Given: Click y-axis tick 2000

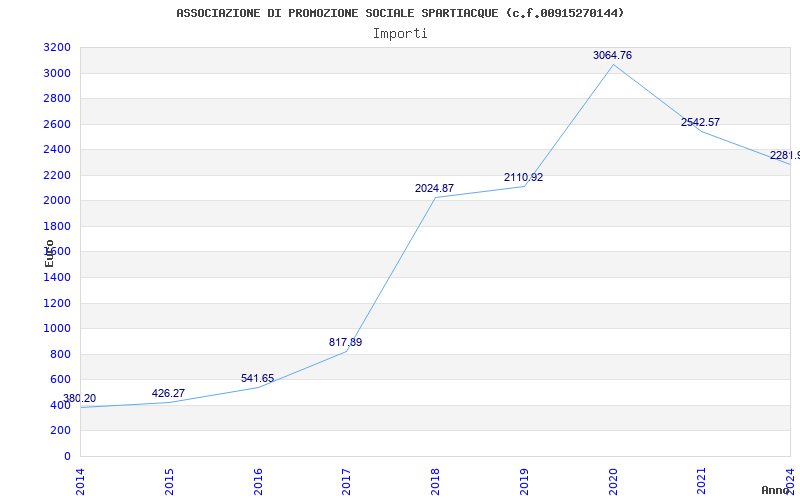Looking at the screenshot, I should (57, 201).
